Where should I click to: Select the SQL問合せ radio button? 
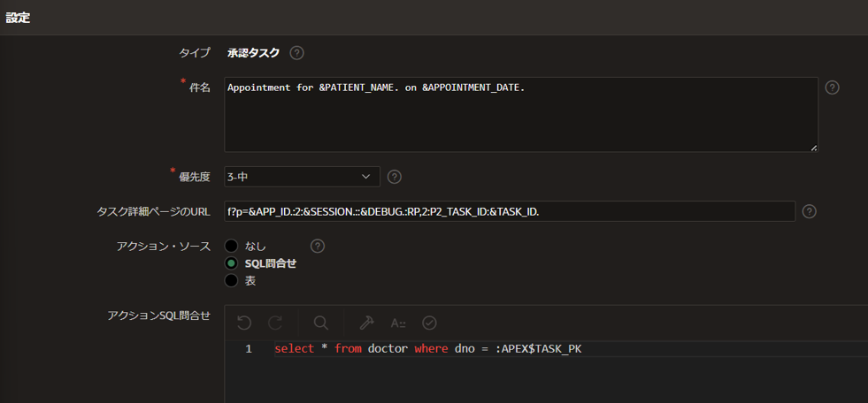tap(231, 263)
